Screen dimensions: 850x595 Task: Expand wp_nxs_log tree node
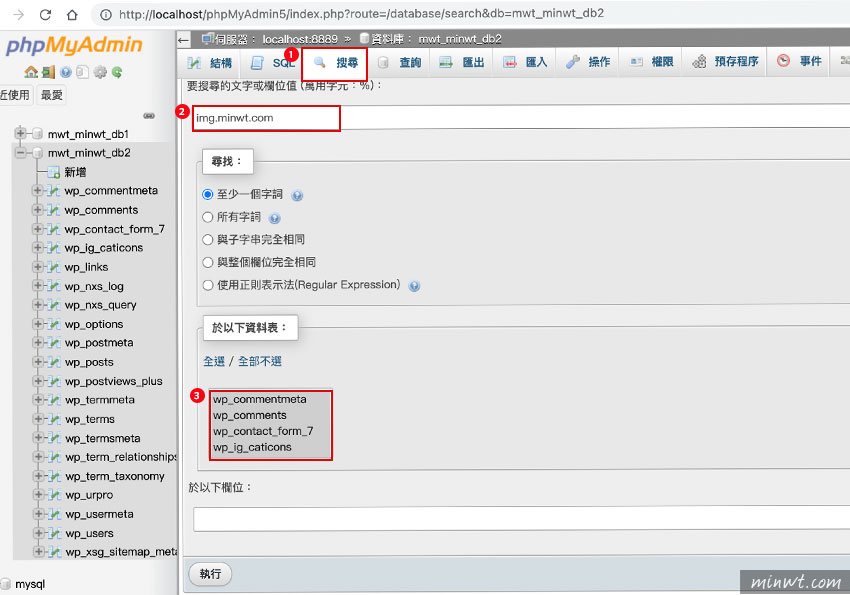[37, 286]
